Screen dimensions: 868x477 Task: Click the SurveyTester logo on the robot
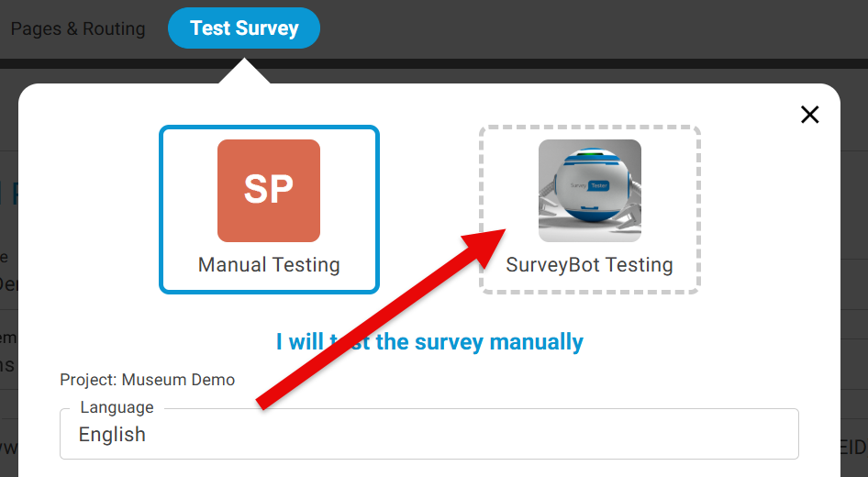point(589,184)
